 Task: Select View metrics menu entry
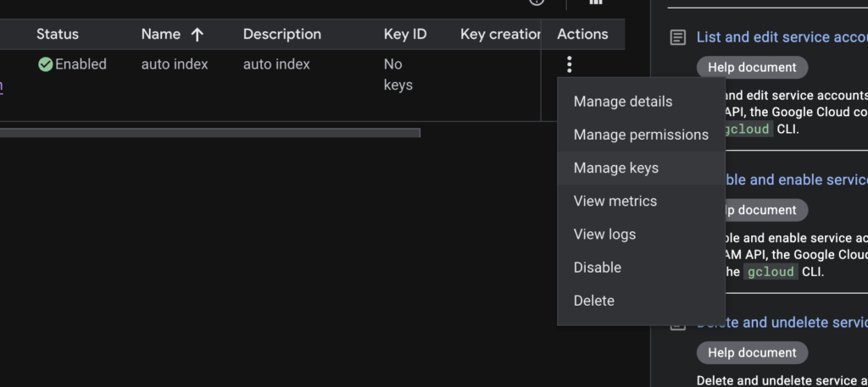(x=615, y=201)
